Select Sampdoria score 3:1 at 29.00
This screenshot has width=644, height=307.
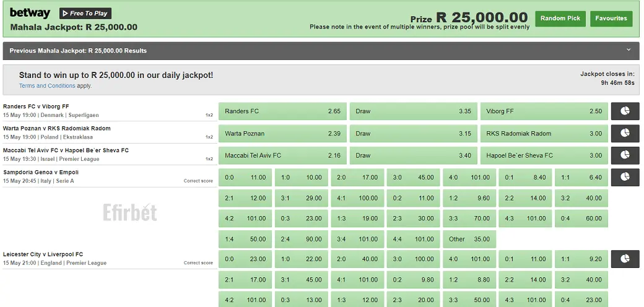click(x=302, y=198)
